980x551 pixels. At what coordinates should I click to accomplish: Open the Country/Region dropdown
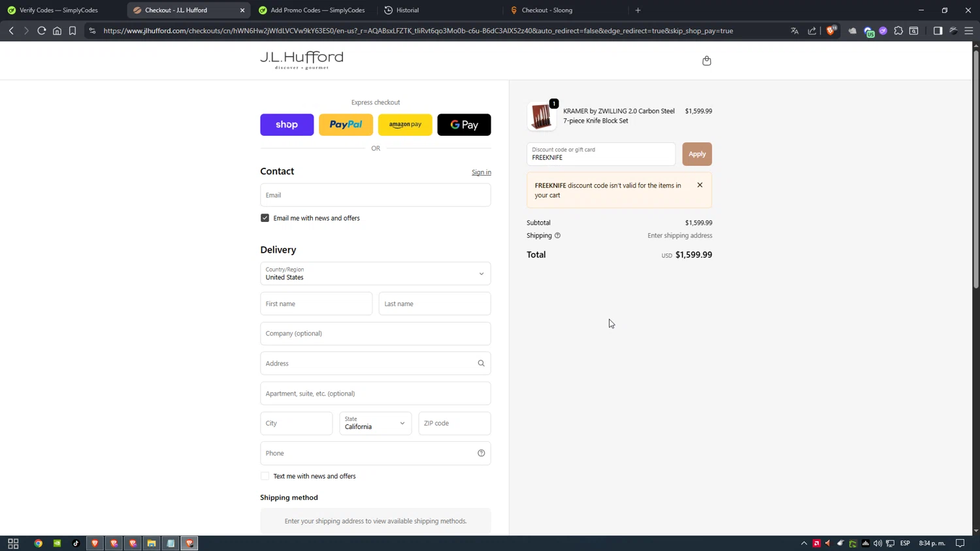coord(375,274)
